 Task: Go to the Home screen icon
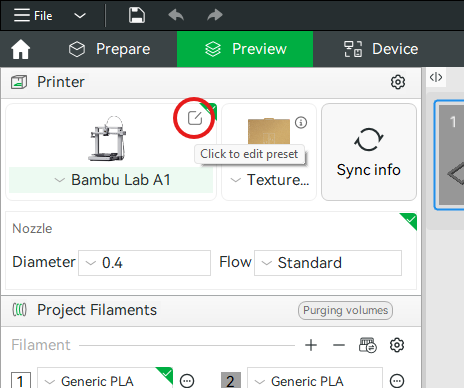(21, 49)
